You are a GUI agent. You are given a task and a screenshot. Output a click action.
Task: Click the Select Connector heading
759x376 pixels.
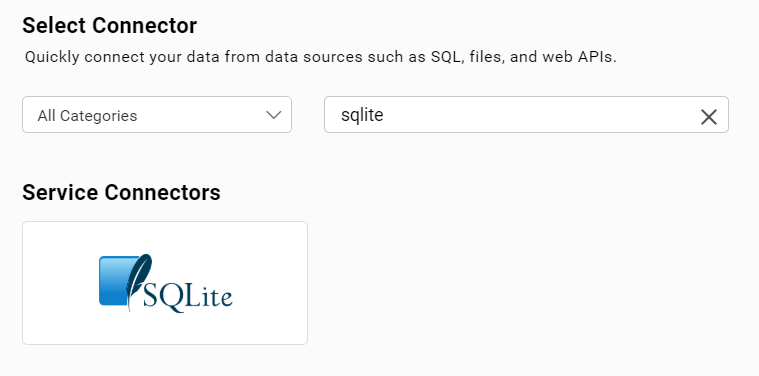pyautogui.click(x=109, y=26)
